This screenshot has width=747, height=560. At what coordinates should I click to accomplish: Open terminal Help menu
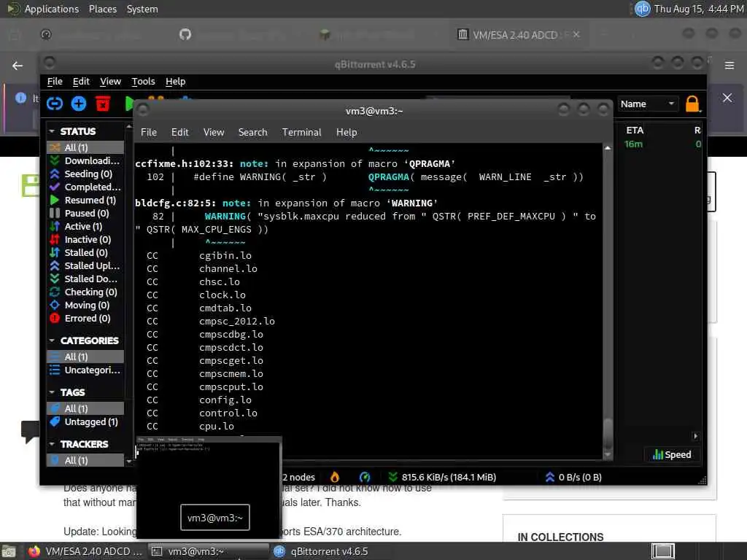[x=347, y=133]
